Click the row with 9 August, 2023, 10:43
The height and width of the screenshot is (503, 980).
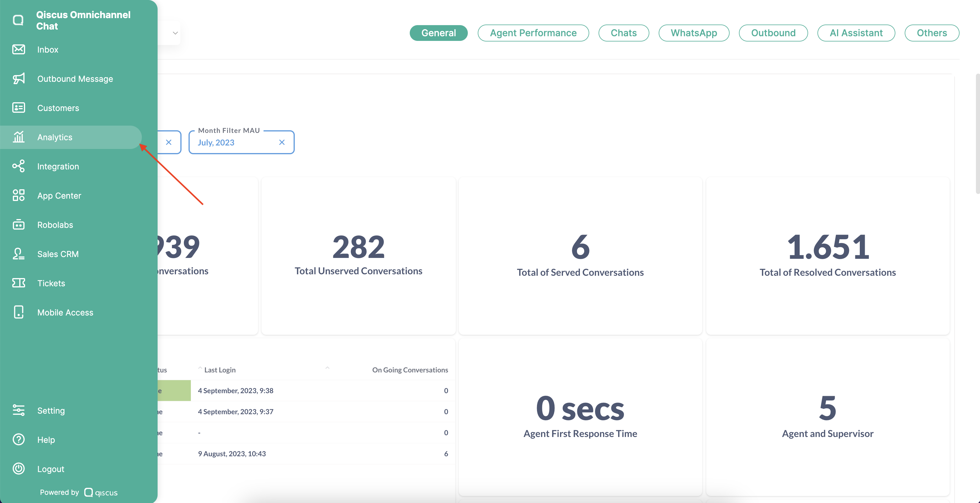click(x=306, y=454)
